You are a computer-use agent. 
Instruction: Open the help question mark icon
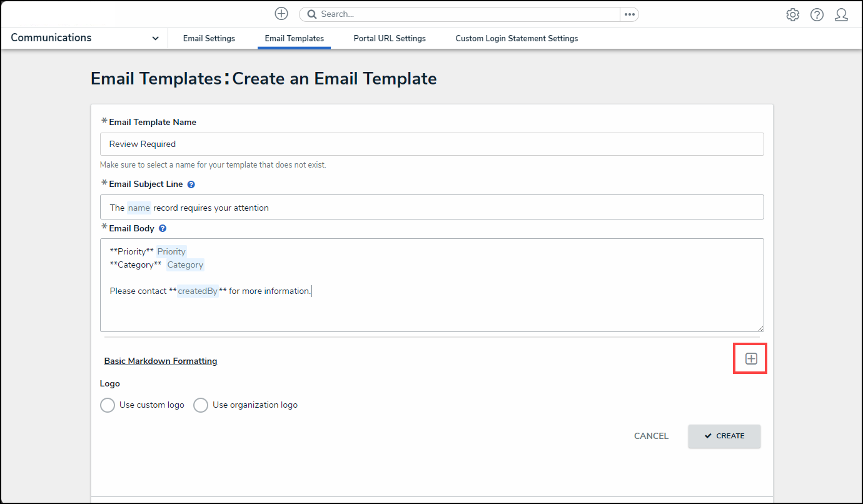click(x=817, y=14)
